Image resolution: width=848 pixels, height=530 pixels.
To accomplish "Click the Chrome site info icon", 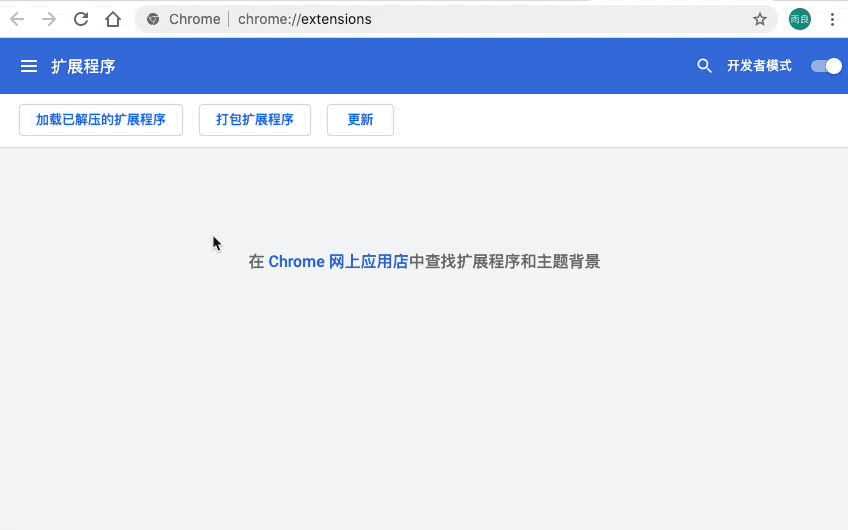I will [153, 19].
